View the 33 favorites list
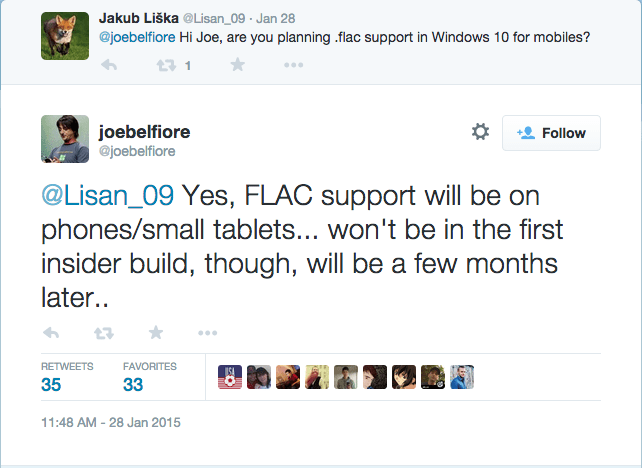 tap(150, 377)
